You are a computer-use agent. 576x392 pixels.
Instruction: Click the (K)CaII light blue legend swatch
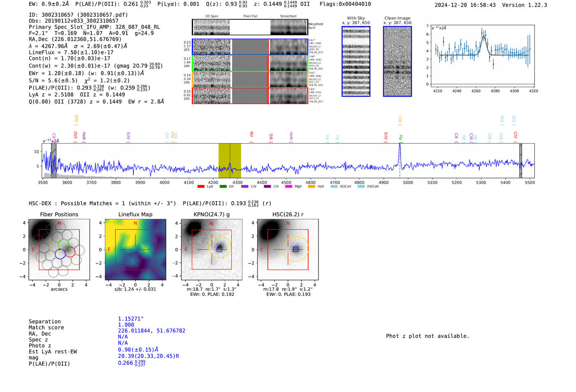point(334,186)
